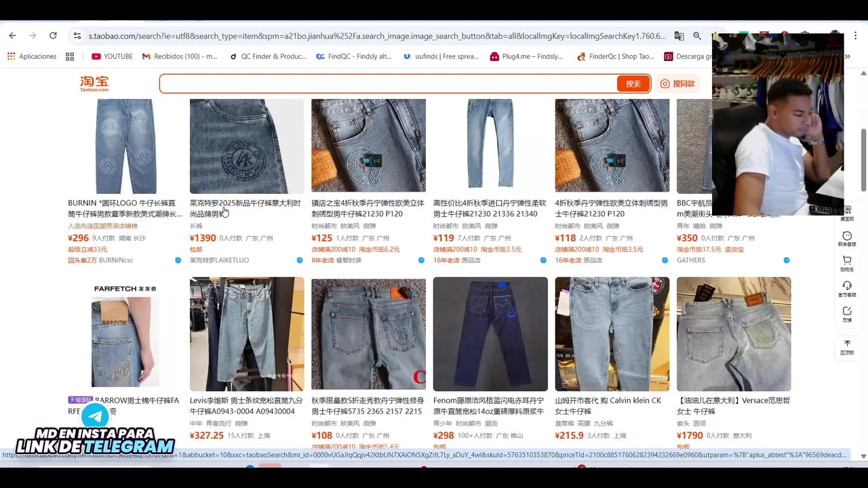The width and height of the screenshot is (868, 488).
Task: Expand the bookmarks overflow chevron
Action: pyautogui.click(x=847, y=56)
